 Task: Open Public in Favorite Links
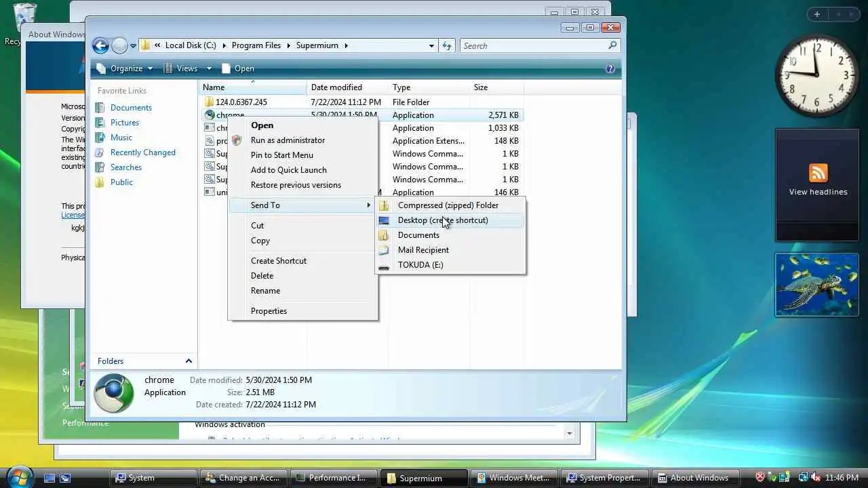pyautogui.click(x=121, y=182)
